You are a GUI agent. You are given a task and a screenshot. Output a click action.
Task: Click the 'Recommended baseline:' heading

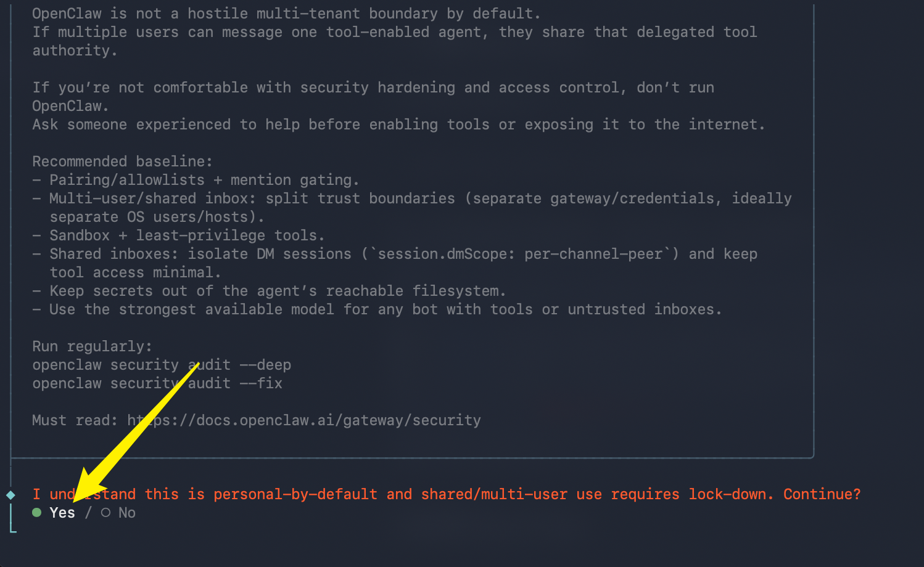pos(122,161)
